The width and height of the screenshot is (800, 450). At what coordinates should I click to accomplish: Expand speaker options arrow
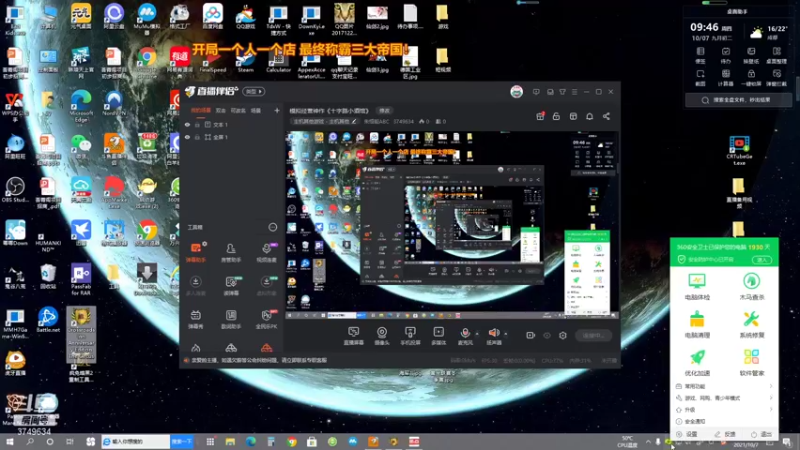506,334
